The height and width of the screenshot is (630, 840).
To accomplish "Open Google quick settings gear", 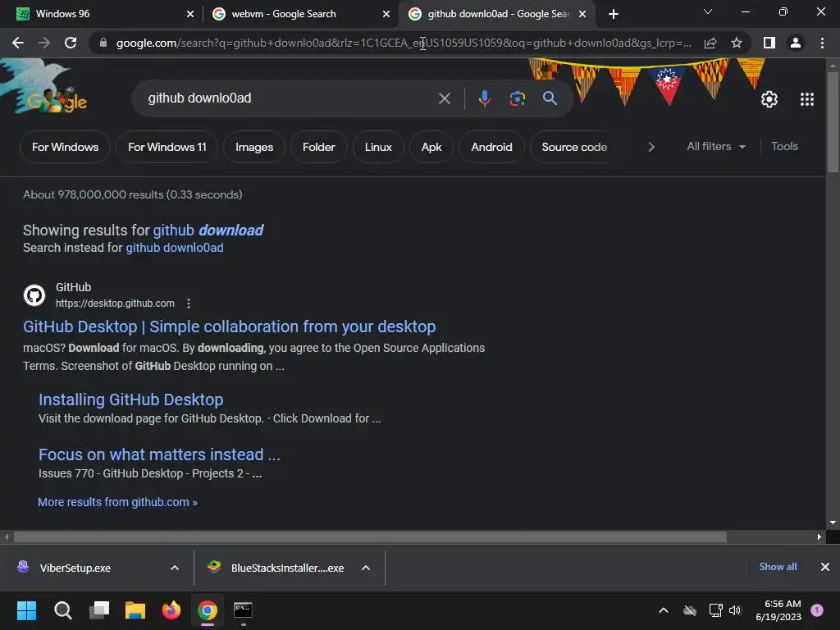I will (769, 99).
